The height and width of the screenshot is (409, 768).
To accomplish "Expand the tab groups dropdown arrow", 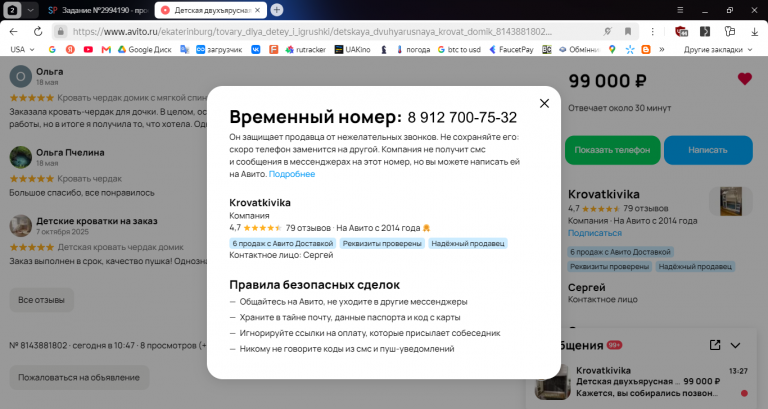I will pos(30,10).
